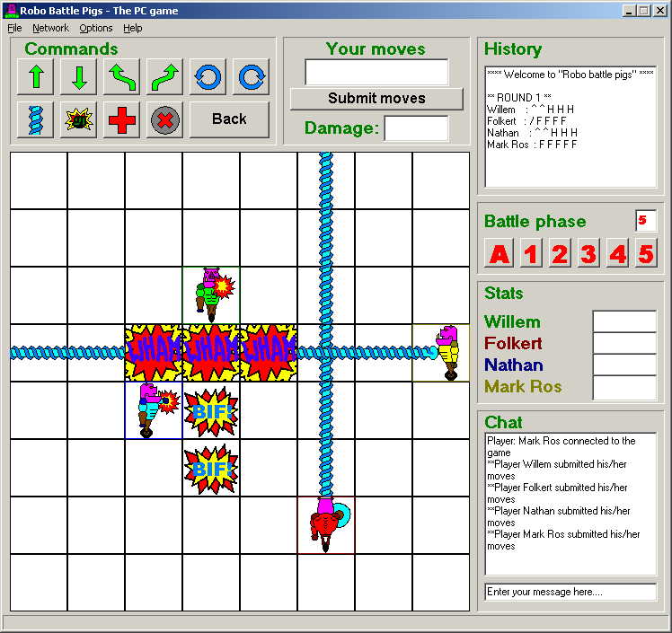
Task: Click the lower BIF! explosion tile
Action: point(211,469)
